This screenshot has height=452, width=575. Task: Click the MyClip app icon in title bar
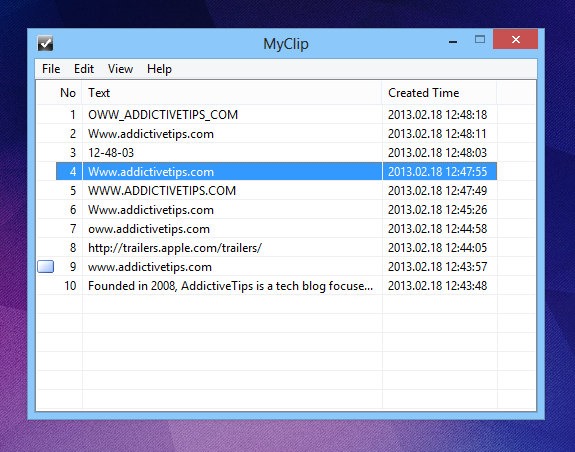(x=45, y=44)
